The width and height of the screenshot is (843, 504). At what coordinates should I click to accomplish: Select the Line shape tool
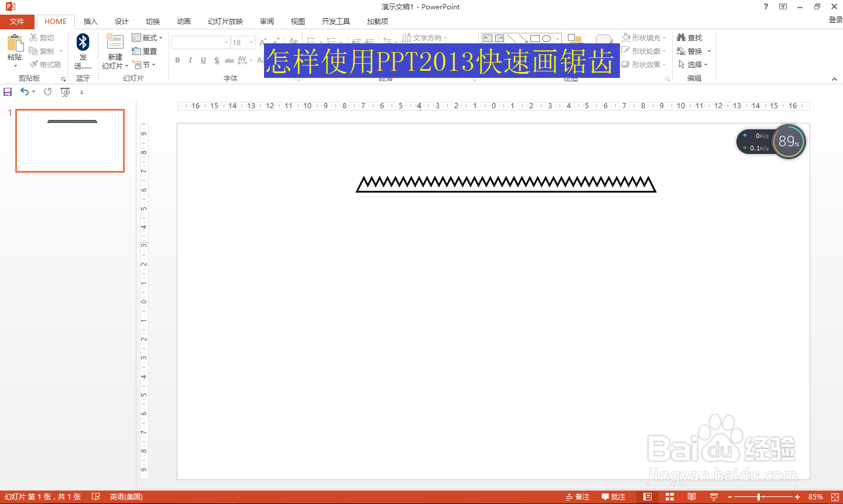click(511, 38)
